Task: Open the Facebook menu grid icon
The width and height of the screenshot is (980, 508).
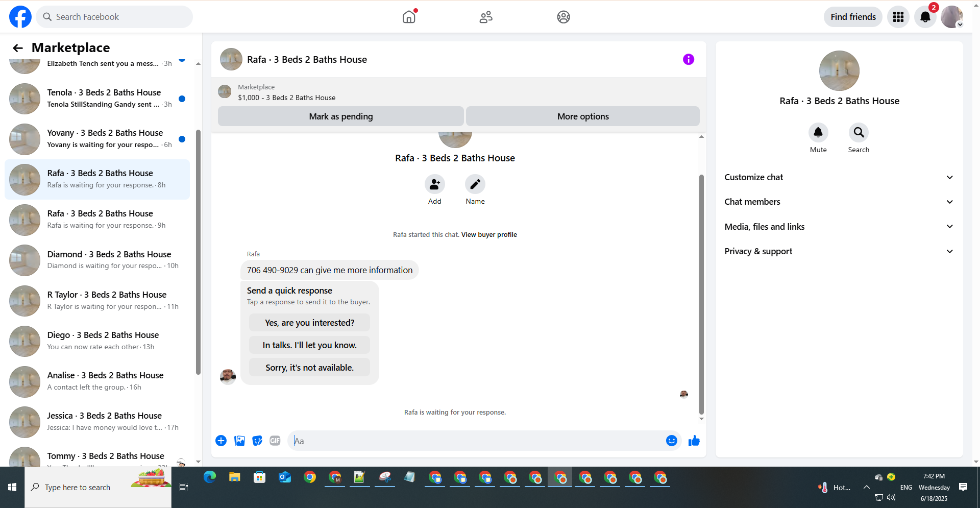Action: [898, 17]
